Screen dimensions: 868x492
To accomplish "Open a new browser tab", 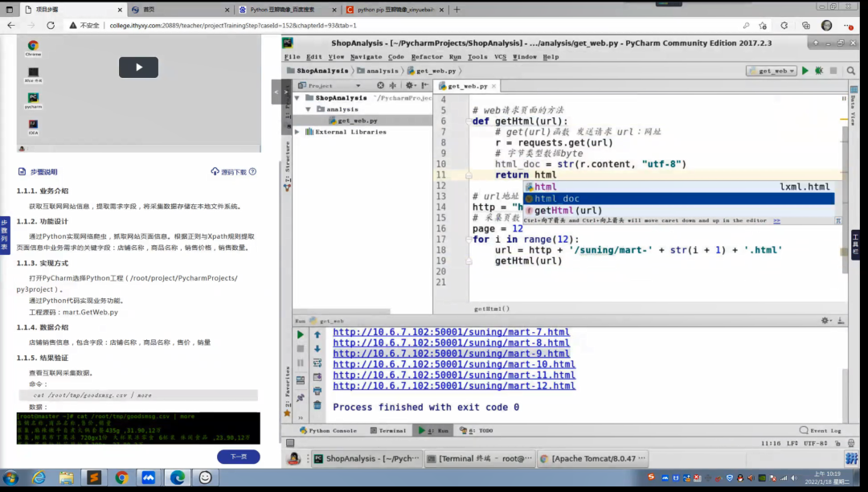I will pyautogui.click(x=457, y=10).
